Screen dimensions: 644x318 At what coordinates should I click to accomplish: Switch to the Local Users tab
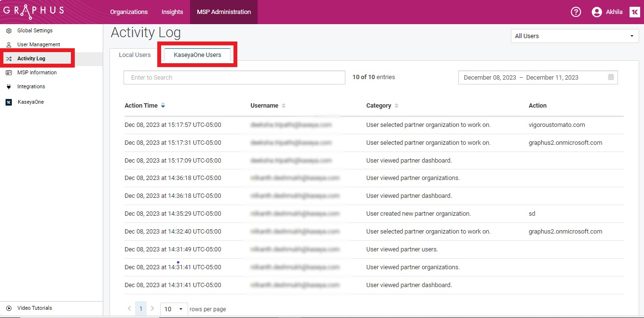(135, 55)
